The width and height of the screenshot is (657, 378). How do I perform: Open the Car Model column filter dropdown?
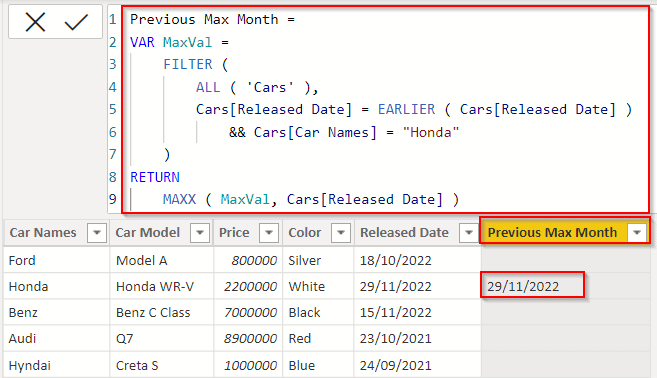(200, 233)
